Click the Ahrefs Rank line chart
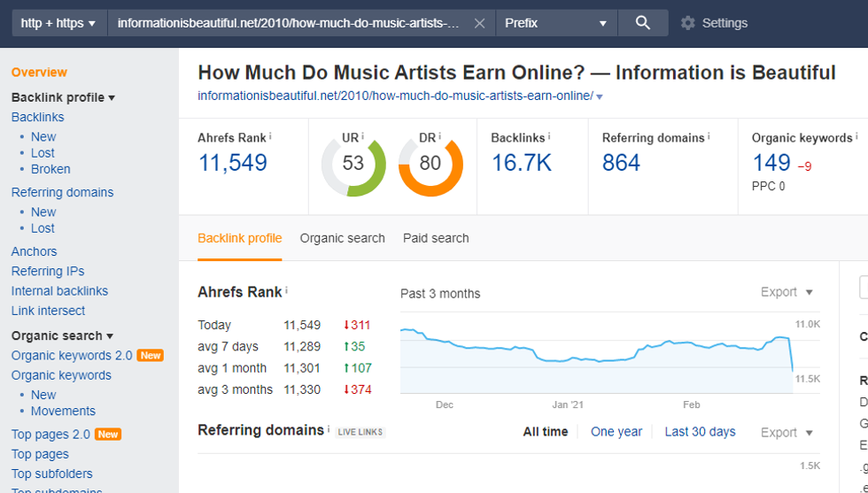This screenshot has height=493, width=868. coord(597,353)
